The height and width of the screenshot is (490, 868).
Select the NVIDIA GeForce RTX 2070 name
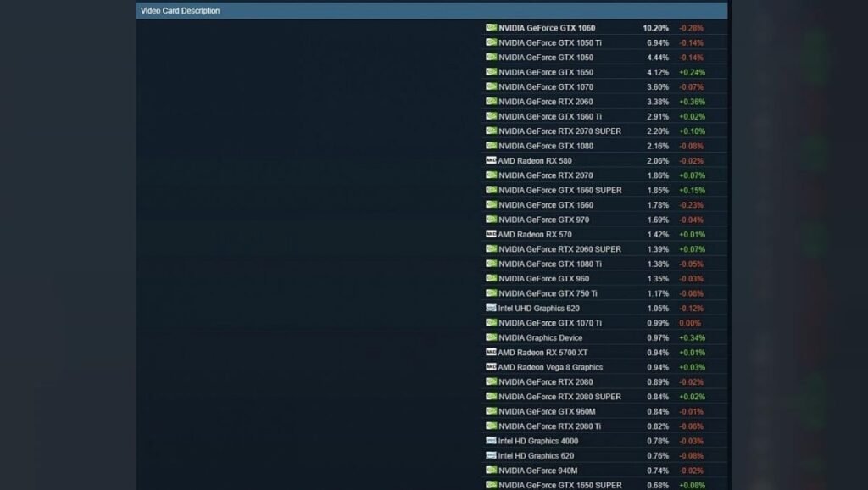pos(545,175)
